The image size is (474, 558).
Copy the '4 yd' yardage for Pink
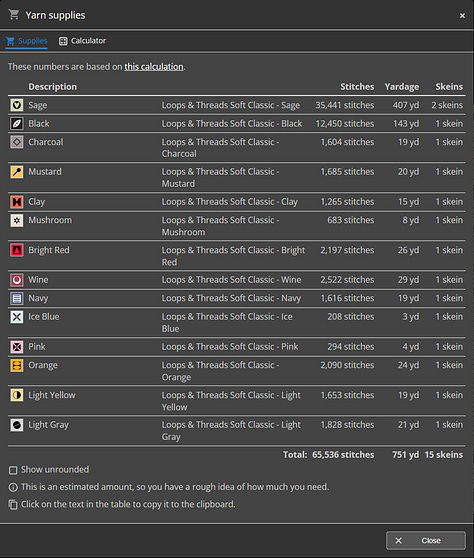411,347
